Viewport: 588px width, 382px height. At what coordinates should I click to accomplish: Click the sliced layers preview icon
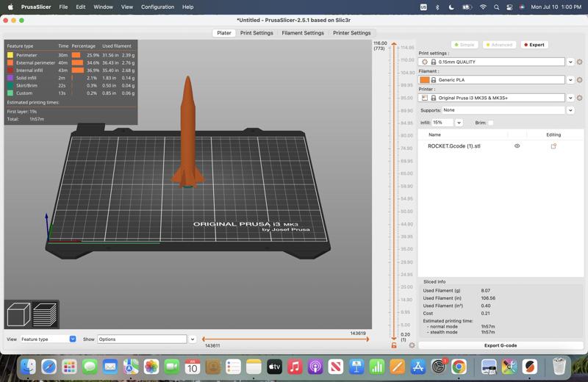point(45,314)
